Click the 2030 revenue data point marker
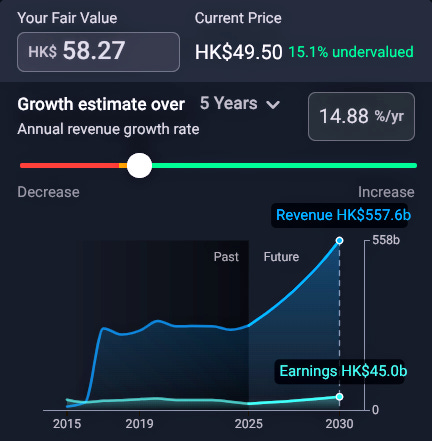This screenshot has width=432, height=441. [339, 241]
